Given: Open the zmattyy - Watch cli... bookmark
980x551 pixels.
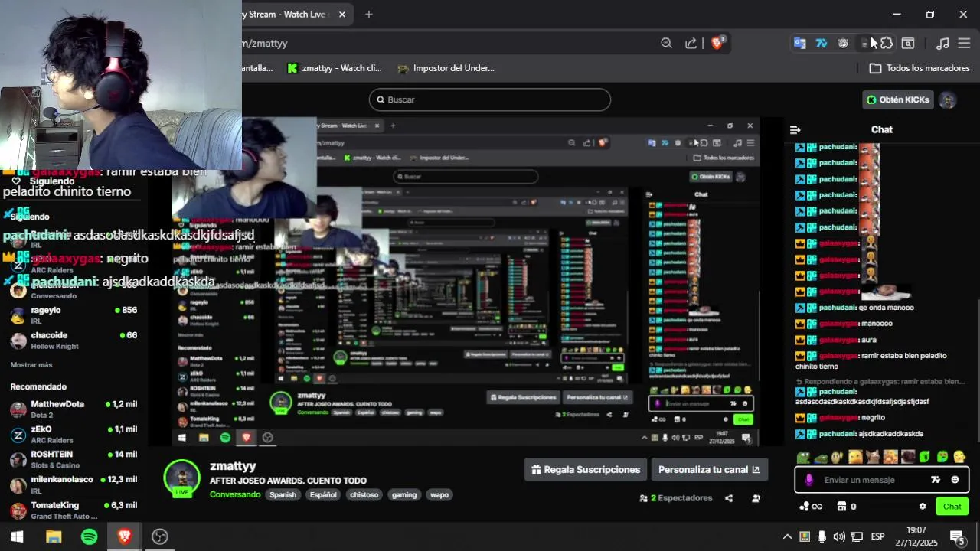Looking at the screenshot, I should (x=334, y=68).
